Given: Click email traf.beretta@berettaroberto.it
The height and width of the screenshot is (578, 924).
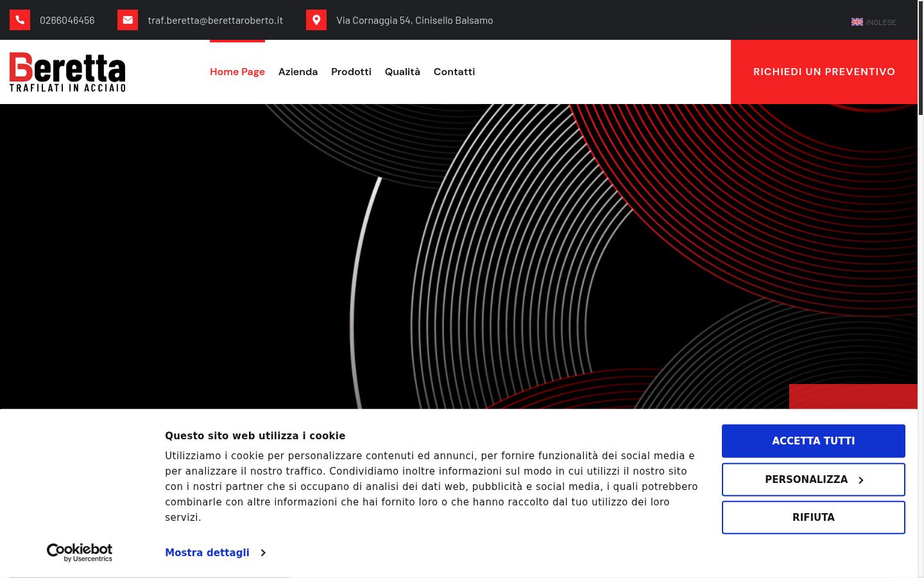Looking at the screenshot, I should pos(216,21).
